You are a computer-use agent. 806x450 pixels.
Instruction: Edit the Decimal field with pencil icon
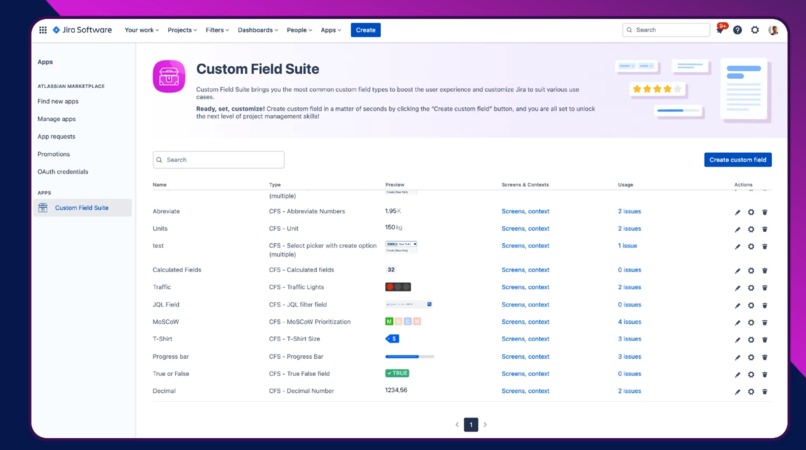click(x=738, y=391)
